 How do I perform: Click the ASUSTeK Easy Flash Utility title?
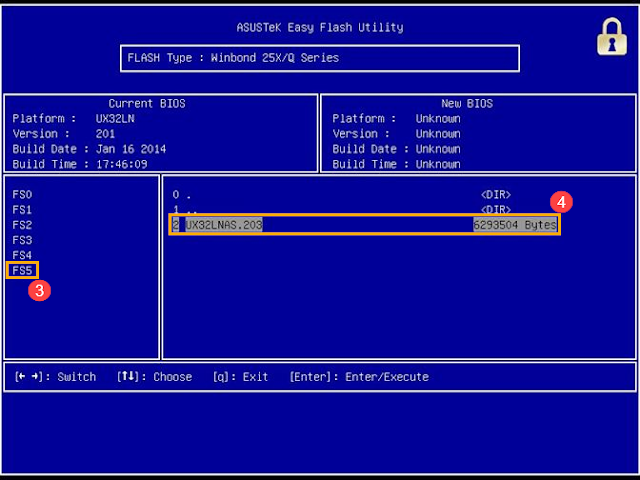320,27
